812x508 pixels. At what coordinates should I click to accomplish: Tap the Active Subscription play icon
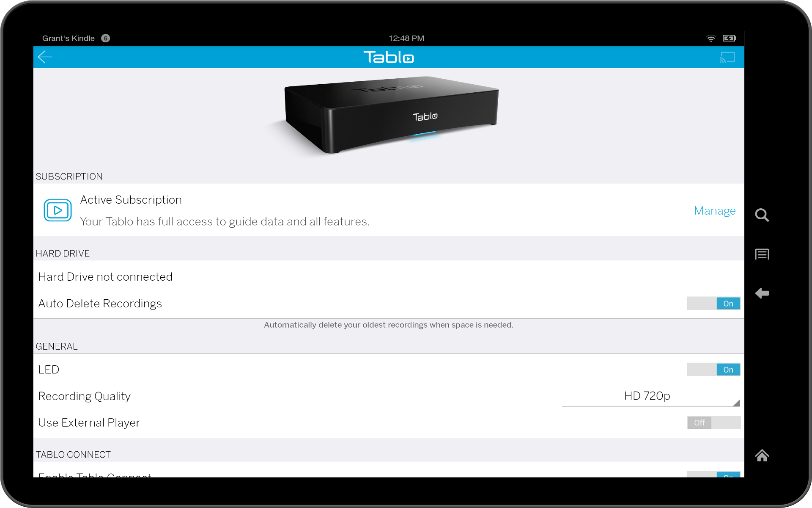(x=58, y=210)
